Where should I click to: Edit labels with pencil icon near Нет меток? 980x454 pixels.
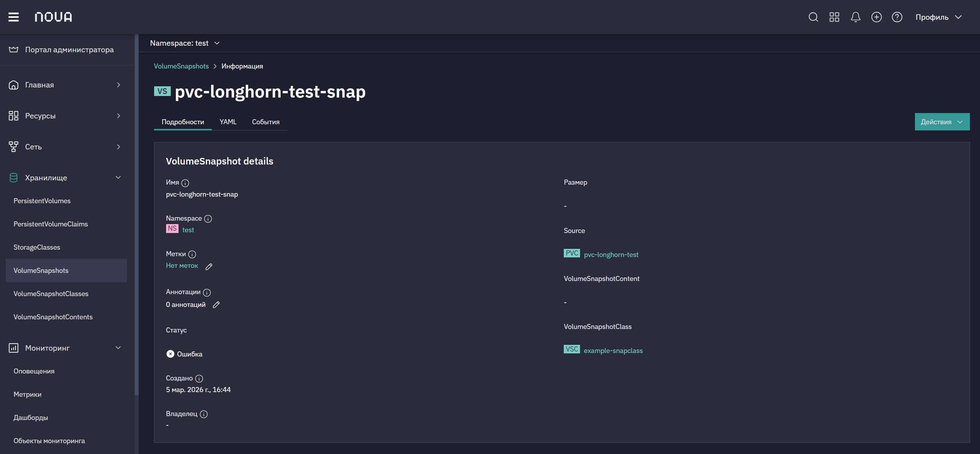point(209,267)
